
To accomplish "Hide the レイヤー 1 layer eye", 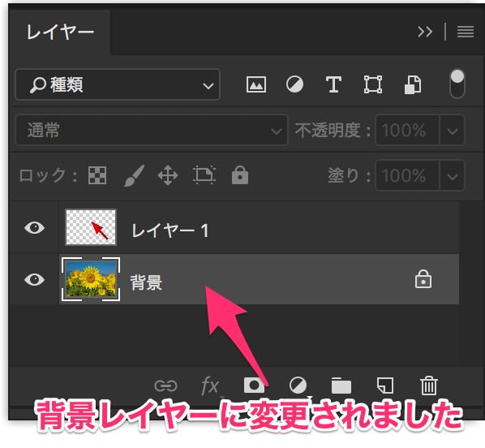I will click(x=34, y=228).
